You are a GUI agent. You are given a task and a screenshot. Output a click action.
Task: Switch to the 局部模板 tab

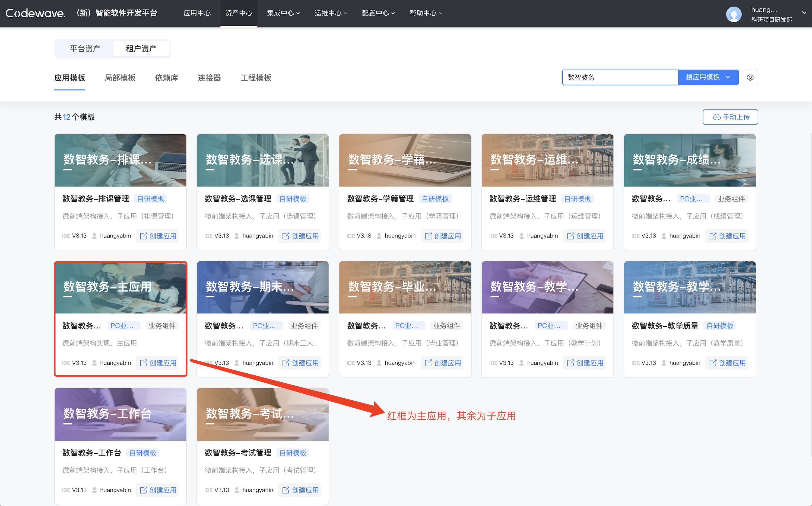(120, 78)
